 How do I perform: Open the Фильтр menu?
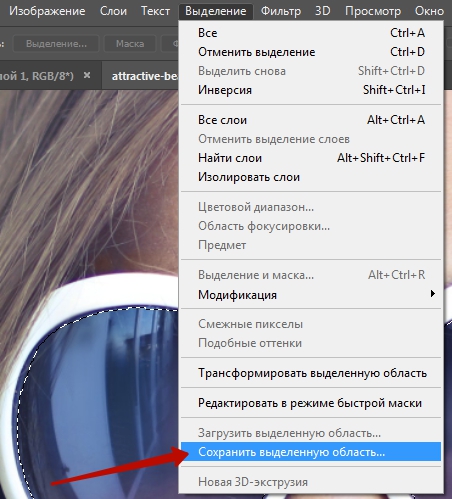tap(281, 11)
